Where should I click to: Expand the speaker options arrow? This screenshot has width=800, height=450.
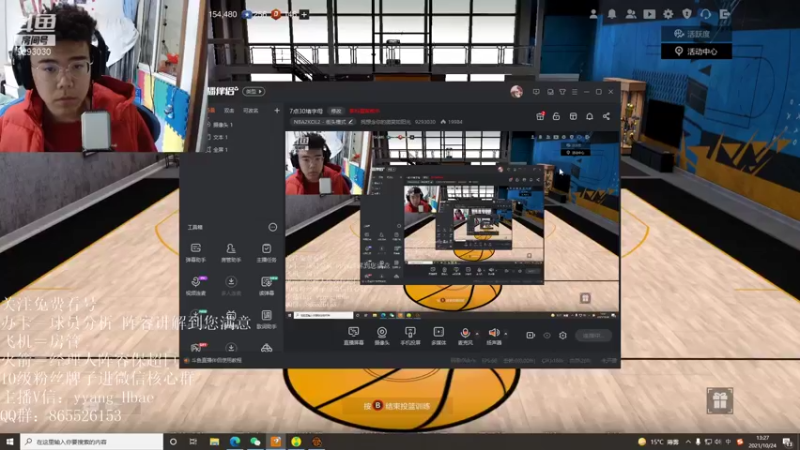506,334
